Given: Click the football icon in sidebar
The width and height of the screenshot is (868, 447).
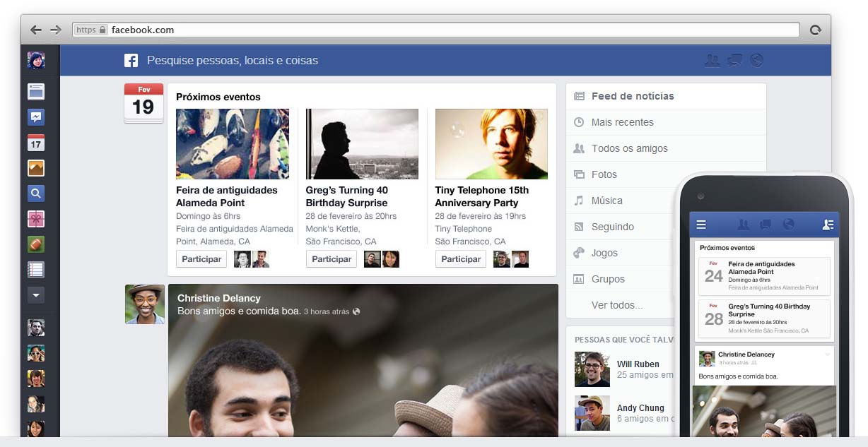Looking at the screenshot, I should [36, 244].
